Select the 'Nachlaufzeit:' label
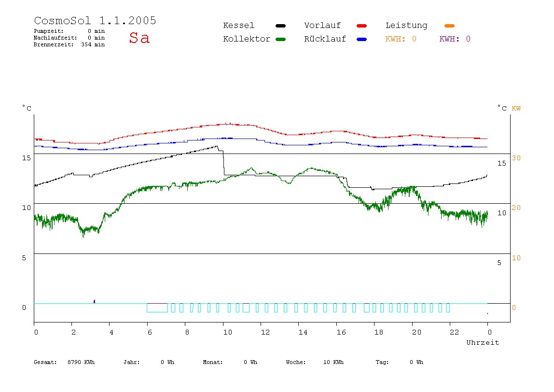This screenshot has height=392, width=554. (55, 38)
